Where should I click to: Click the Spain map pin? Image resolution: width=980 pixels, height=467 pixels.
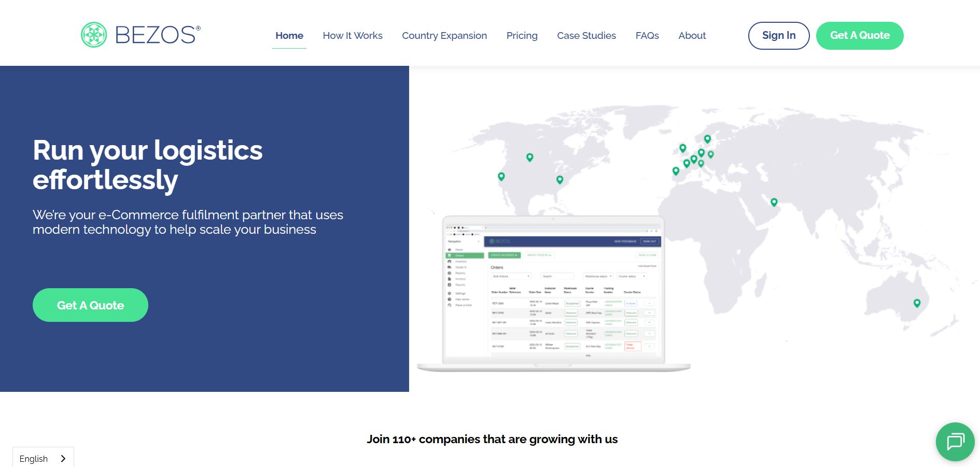click(676, 171)
